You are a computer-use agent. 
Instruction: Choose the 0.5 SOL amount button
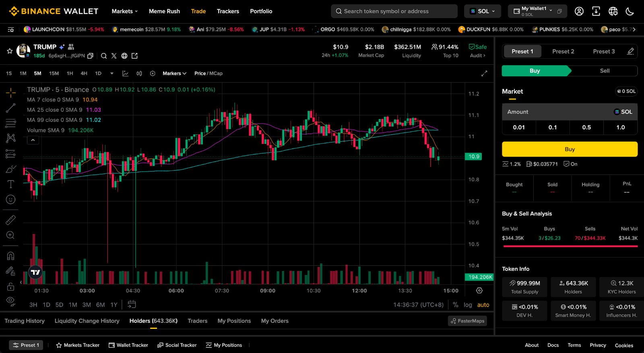[586, 127]
